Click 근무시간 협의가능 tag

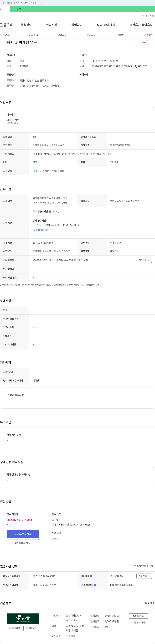[41, 230]
